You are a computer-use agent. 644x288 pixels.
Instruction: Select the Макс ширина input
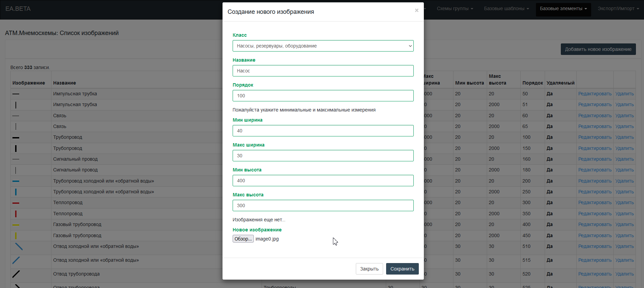pyautogui.click(x=323, y=156)
